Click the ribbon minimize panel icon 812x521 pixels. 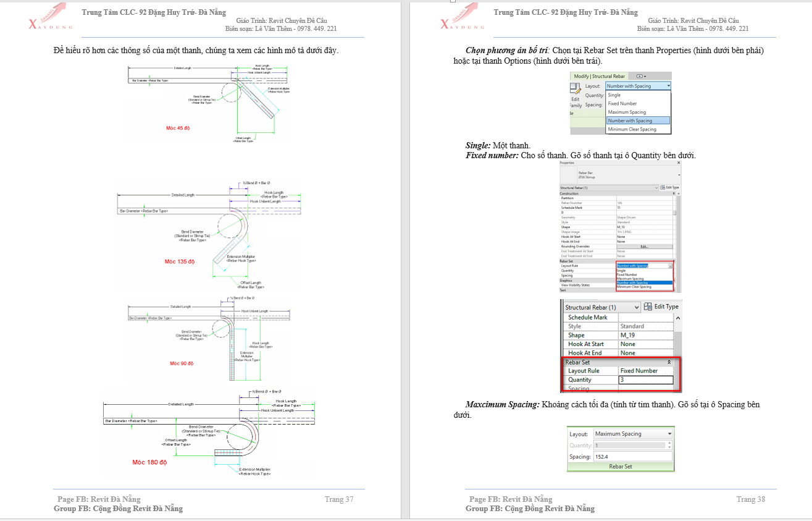pos(640,76)
